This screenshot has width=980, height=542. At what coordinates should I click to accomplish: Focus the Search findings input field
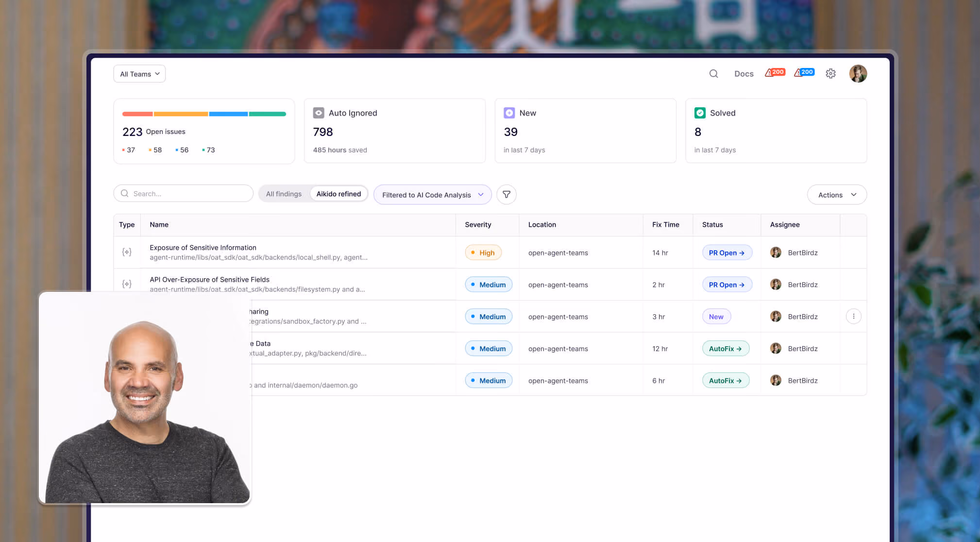[184, 193]
